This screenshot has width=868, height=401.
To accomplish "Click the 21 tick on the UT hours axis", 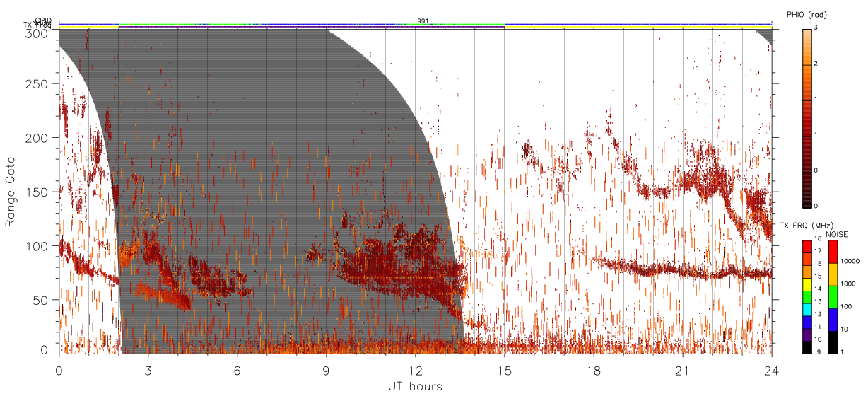I will [683, 371].
